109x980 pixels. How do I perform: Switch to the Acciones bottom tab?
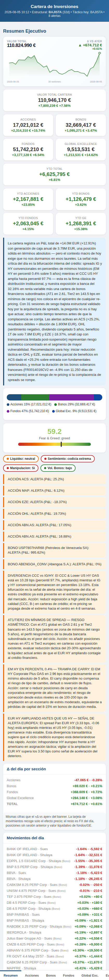[x=32, y=975]
